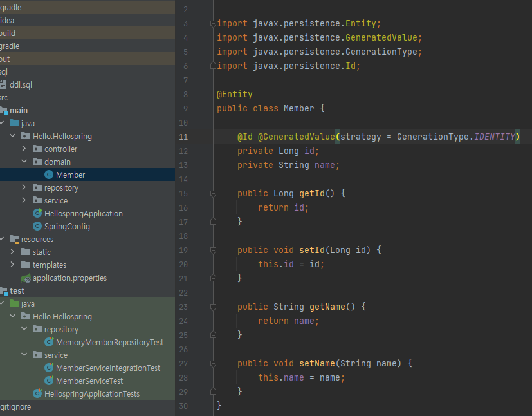Select the out folder row

click(87, 59)
